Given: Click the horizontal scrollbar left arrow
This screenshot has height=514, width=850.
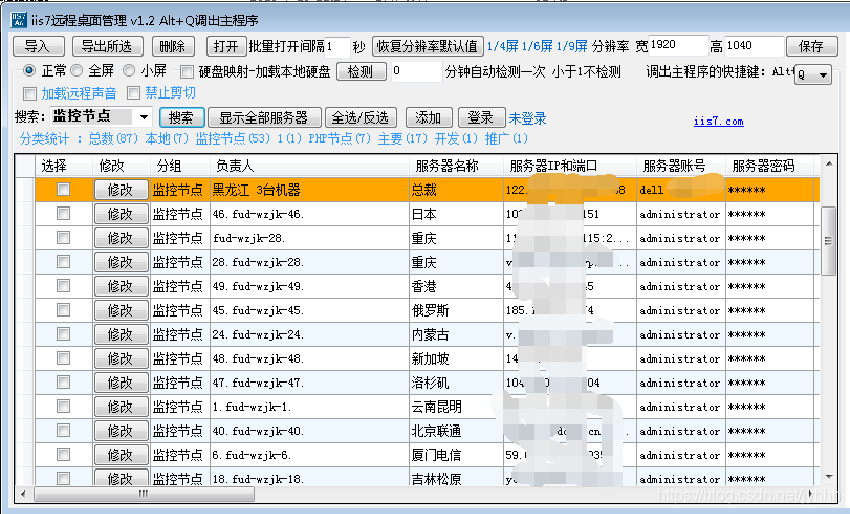Looking at the screenshot, I should 23,493.
